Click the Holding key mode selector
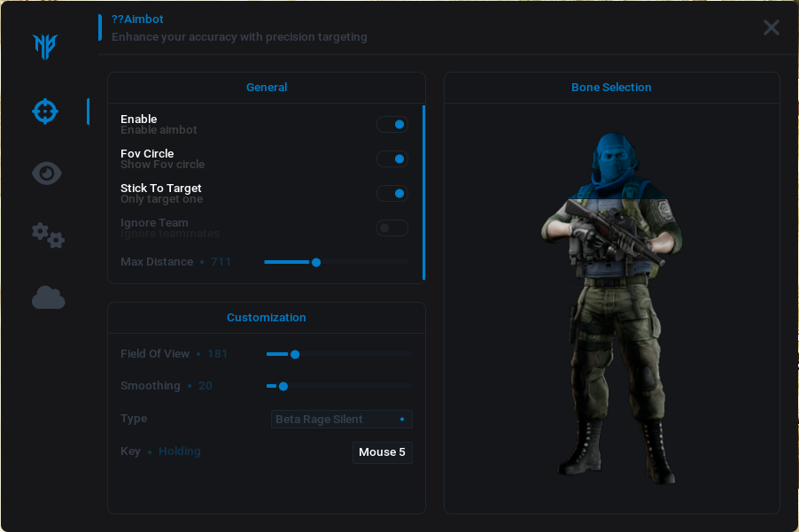Screen dimensions: 799x532 tap(180, 451)
